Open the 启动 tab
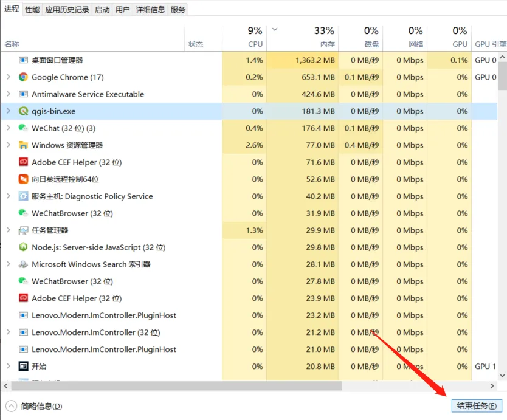Image resolution: width=507 pixels, height=420 pixels. (102, 10)
